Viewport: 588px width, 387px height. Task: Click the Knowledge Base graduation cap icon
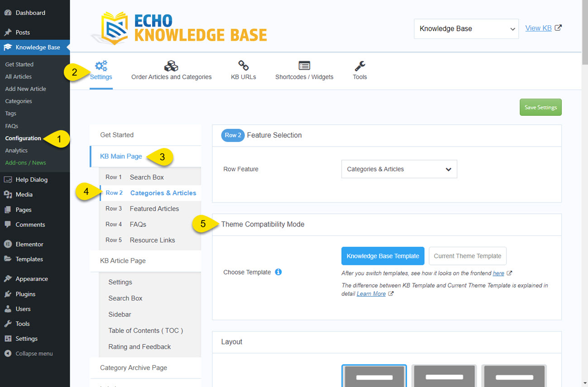8,47
